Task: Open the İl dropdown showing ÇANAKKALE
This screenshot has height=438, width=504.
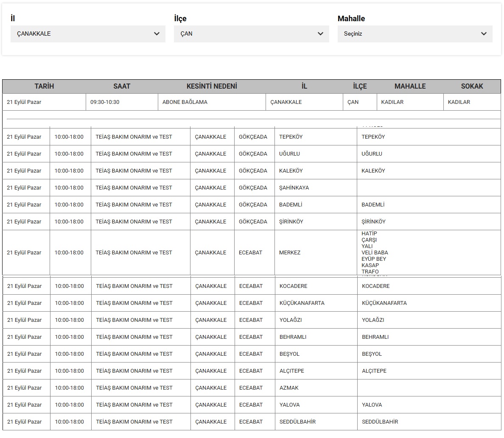Action: (88, 34)
